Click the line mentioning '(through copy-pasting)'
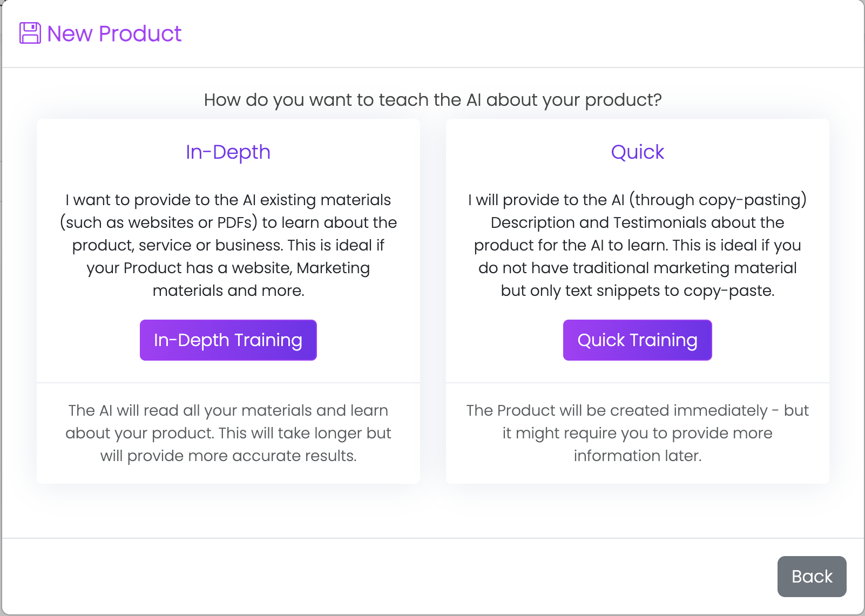 point(638,200)
